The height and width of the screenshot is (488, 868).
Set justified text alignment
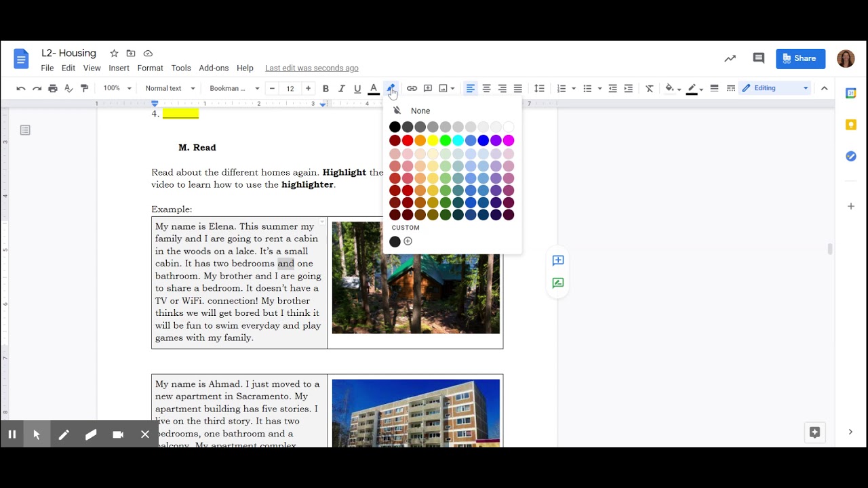[x=518, y=88]
